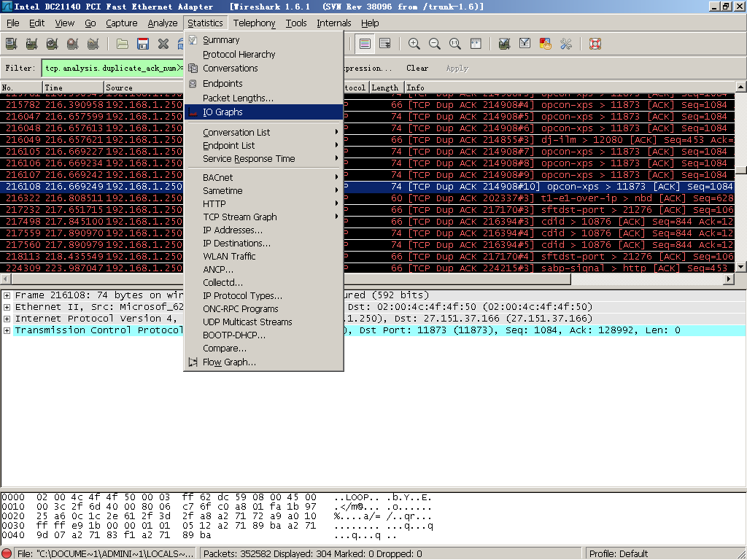Open preferences wrench icon
Image resolution: width=747 pixels, height=560 pixels.
[x=566, y=44]
